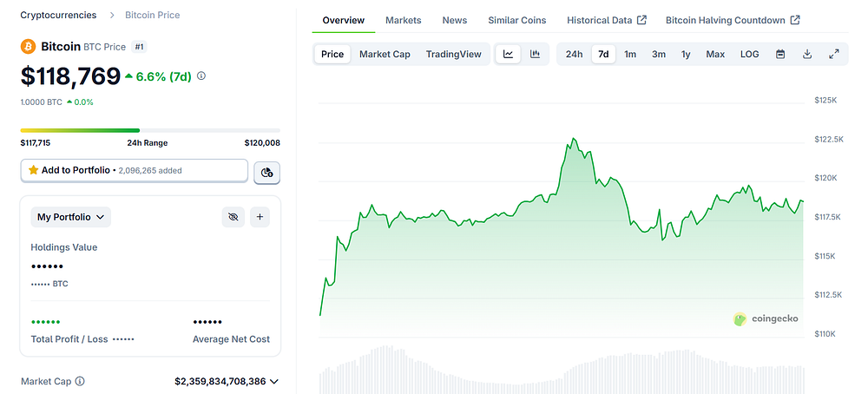Click the info icon beside 6.6% (7d)
The image size is (868, 394).
[201, 76]
